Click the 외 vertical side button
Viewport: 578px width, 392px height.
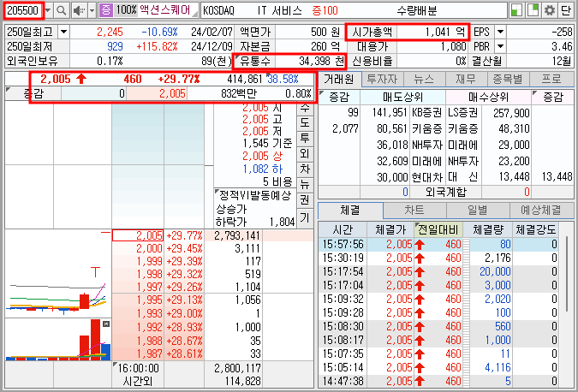coord(305,153)
